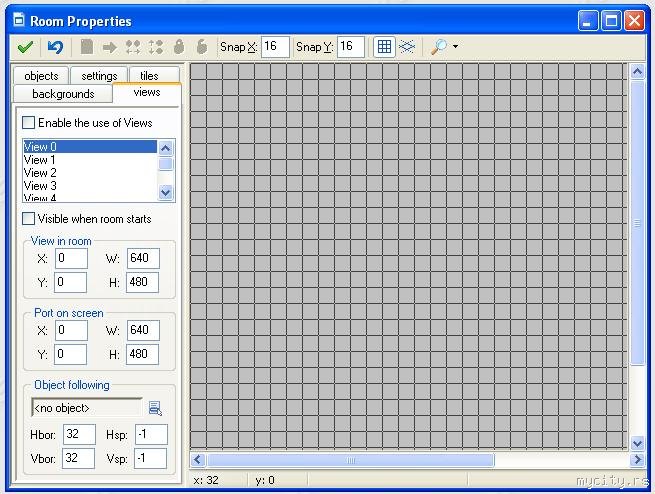The image size is (655, 494).
Task: Open the zoom options dropdown arrow
Action: coord(455,46)
